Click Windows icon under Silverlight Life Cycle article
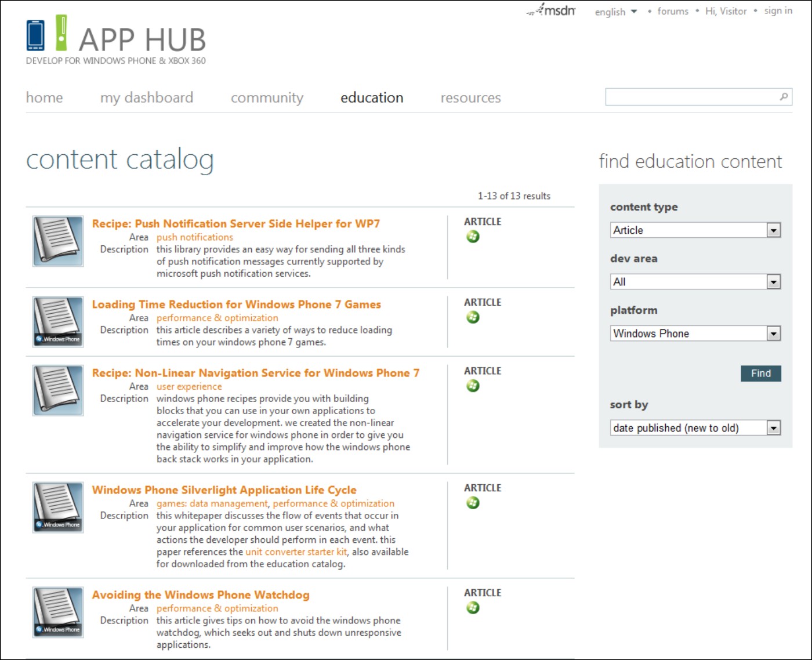Image resolution: width=812 pixels, height=660 pixels. coord(473,503)
